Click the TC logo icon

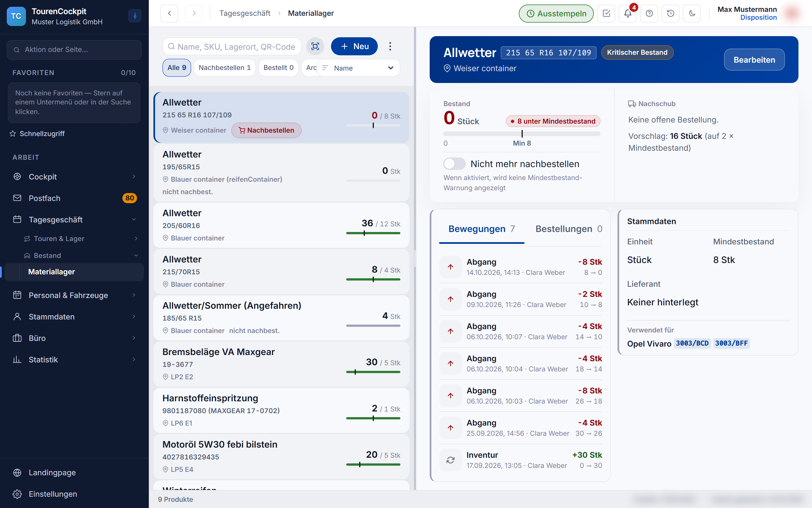coord(16,16)
